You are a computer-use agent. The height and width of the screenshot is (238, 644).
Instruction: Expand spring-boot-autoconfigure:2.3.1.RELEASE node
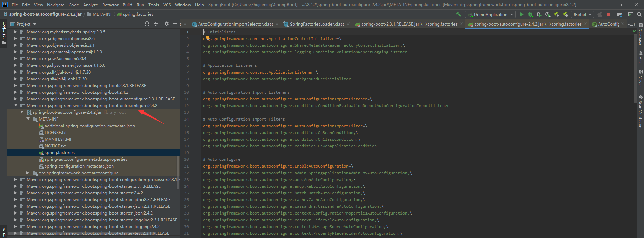(x=16, y=99)
